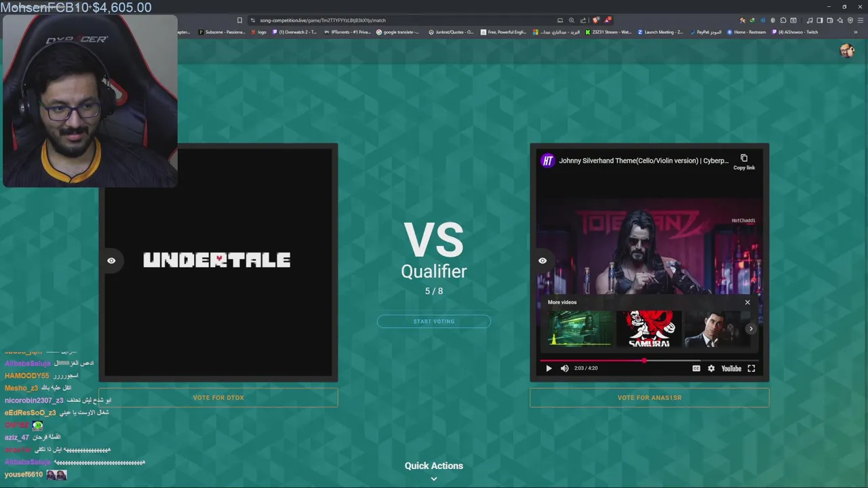Screen dimensions: 868x488
Task: Click the Qualifier heading text
Action: [x=434, y=271]
